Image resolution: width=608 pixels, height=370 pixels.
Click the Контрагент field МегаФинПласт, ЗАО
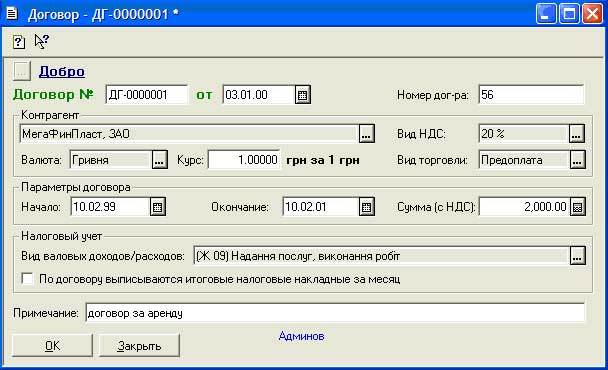(x=189, y=134)
